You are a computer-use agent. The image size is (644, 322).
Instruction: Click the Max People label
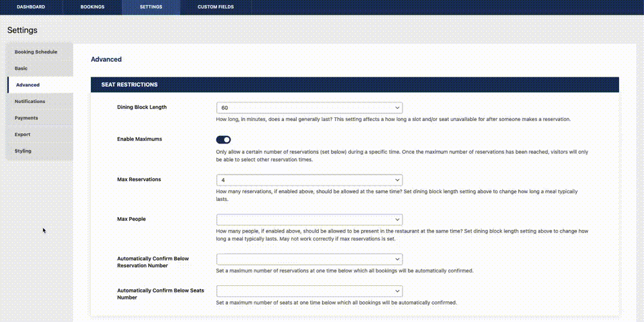[131, 220]
